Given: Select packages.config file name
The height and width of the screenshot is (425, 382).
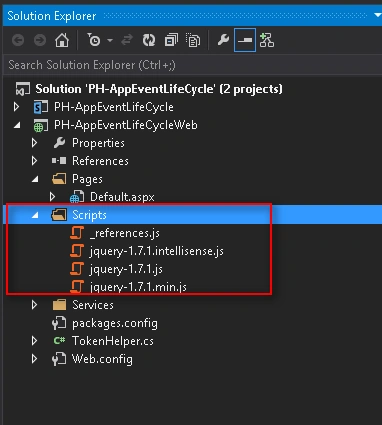Looking at the screenshot, I should [115, 323].
